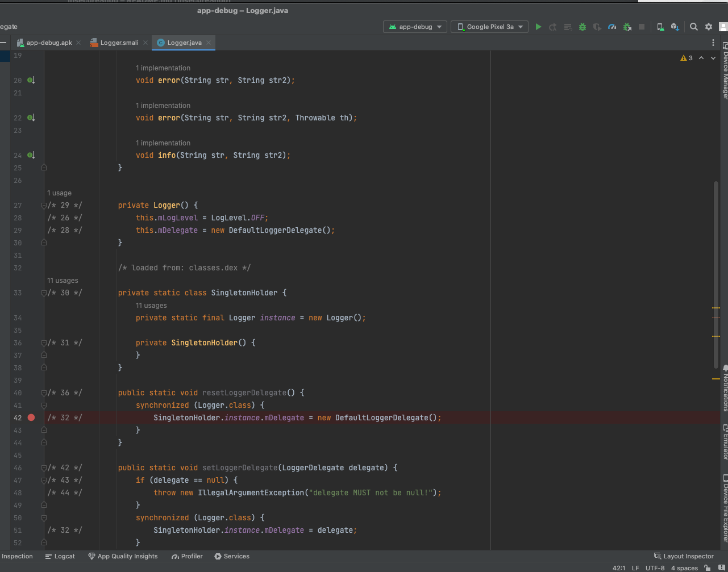Collapse the Logger constructor at line 27
Viewport: 728px width, 572px height.
pyautogui.click(x=44, y=205)
